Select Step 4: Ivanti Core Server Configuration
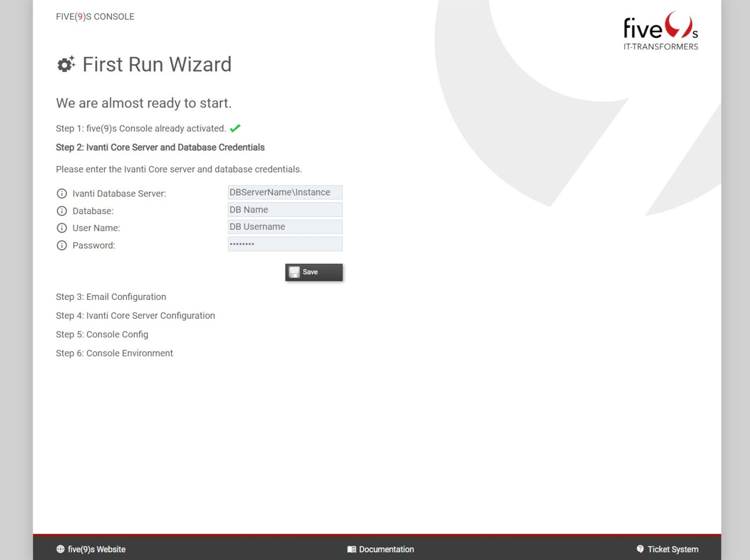 [135, 316]
